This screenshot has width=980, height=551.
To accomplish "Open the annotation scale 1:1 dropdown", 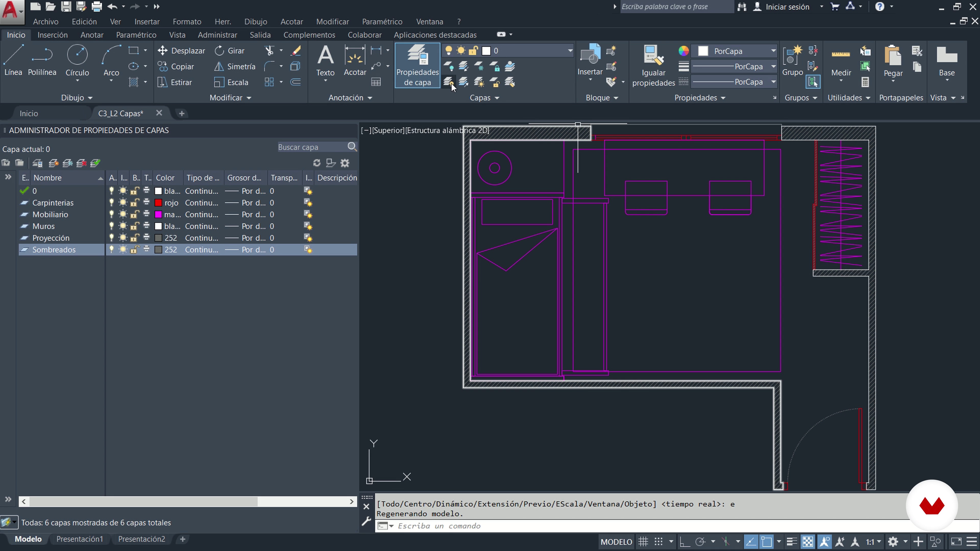I will pyautogui.click(x=874, y=542).
